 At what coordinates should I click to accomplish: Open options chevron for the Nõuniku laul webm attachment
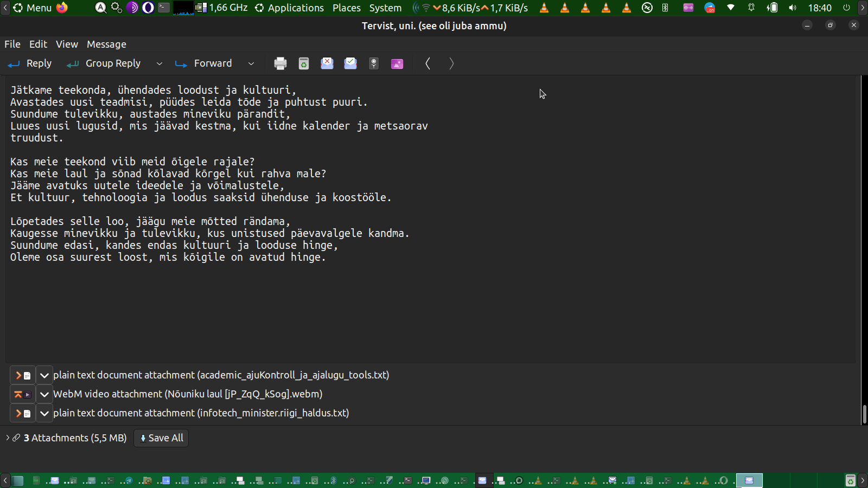(x=44, y=394)
